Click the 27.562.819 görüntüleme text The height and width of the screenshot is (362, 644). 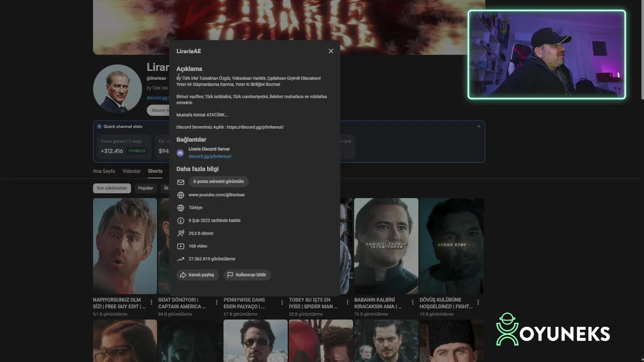click(212, 259)
